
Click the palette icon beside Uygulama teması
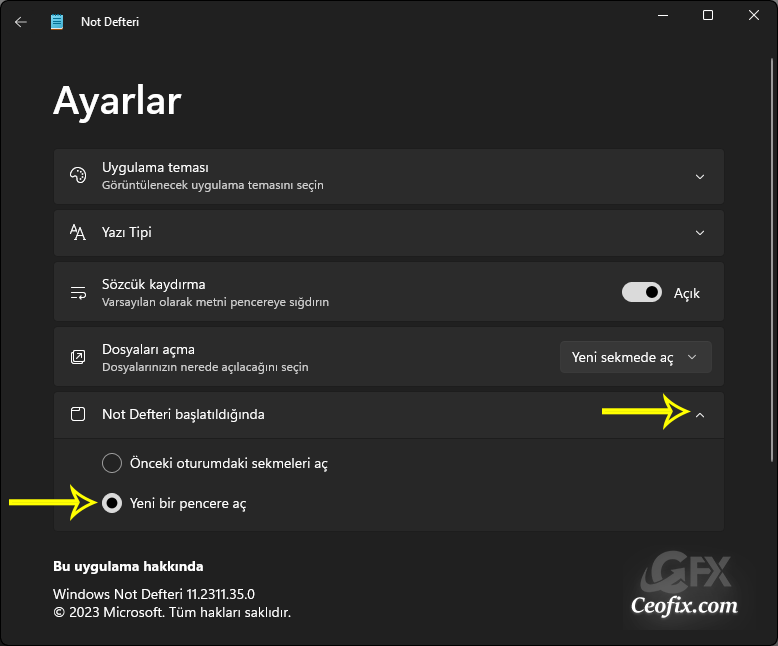point(78,176)
